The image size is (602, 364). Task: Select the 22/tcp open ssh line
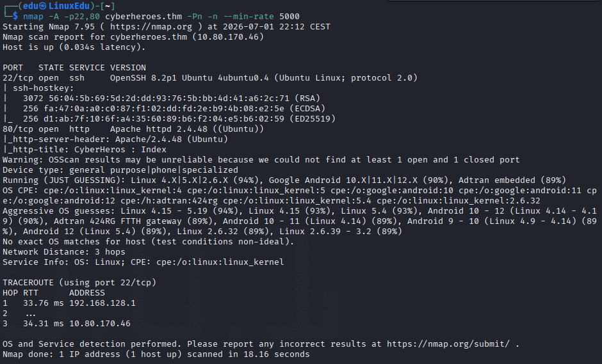pos(210,78)
